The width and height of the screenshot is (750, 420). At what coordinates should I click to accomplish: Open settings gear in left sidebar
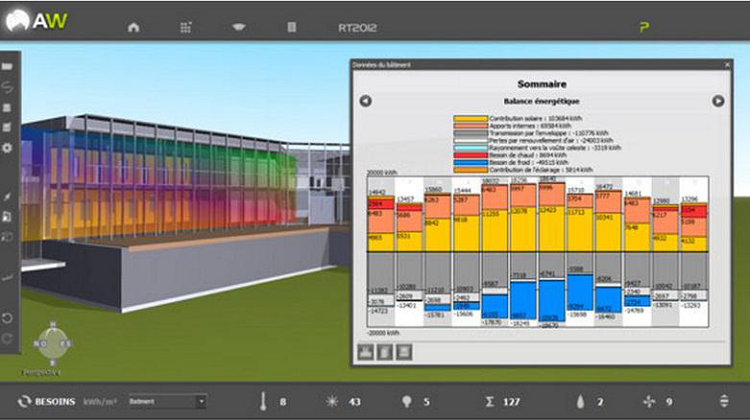pyautogui.click(x=7, y=147)
